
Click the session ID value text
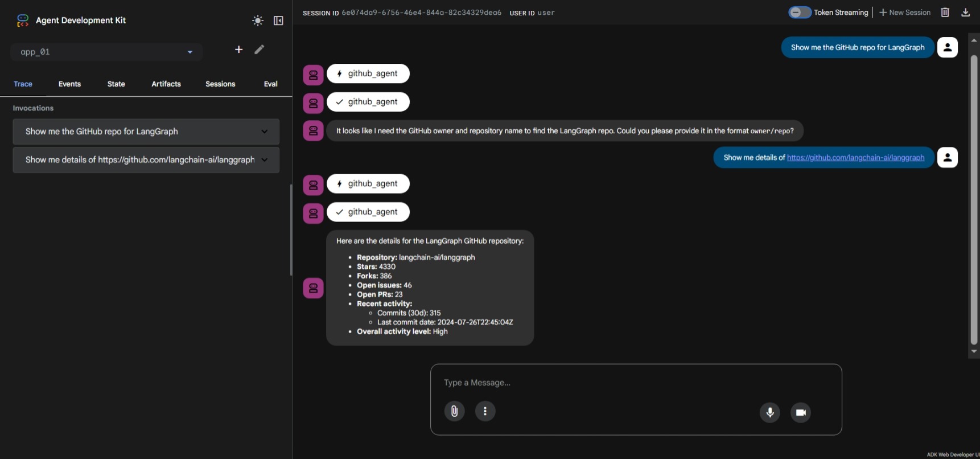pos(421,13)
